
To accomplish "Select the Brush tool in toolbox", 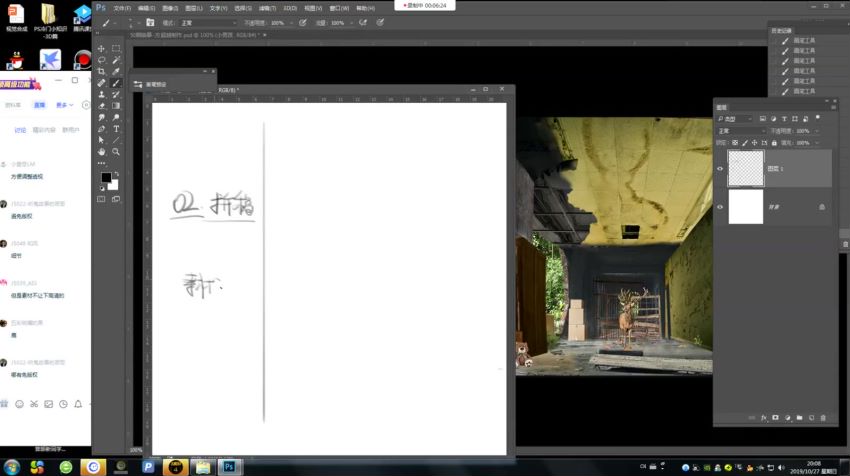I will tap(116, 83).
